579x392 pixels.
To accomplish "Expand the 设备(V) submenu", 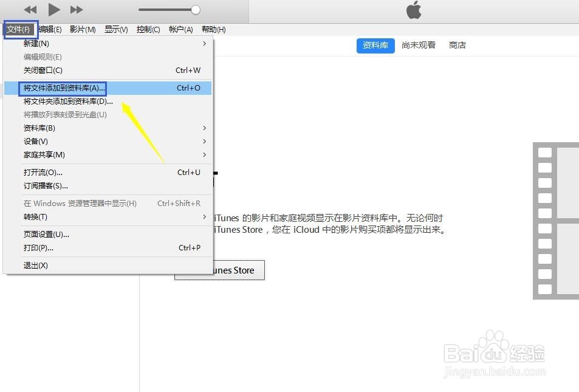I will tap(37, 141).
